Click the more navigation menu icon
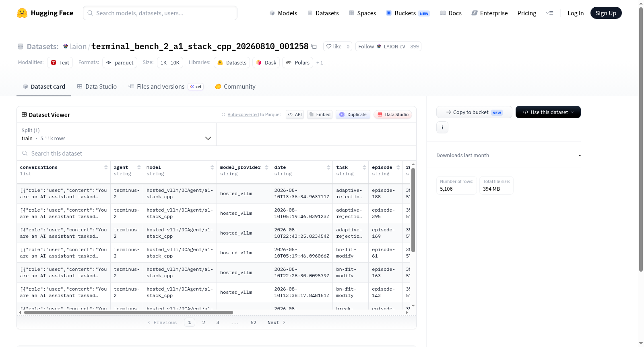The width and height of the screenshot is (644, 347). tap(549, 13)
